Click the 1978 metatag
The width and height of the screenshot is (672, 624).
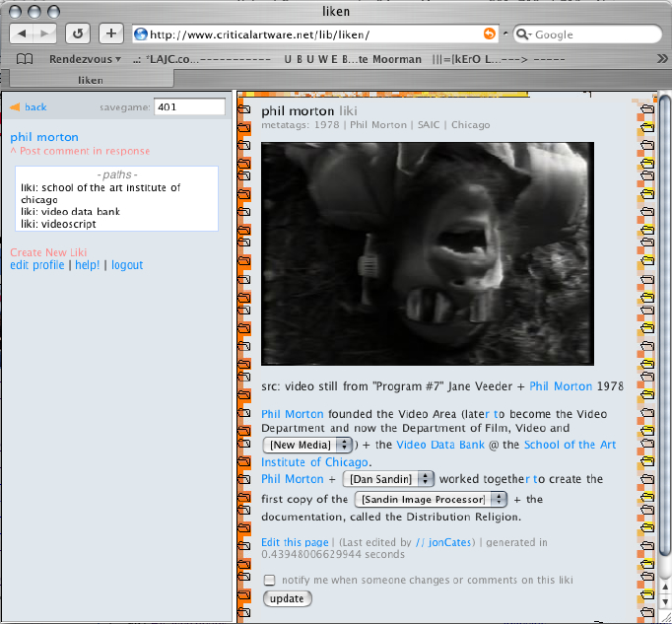point(326,125)
